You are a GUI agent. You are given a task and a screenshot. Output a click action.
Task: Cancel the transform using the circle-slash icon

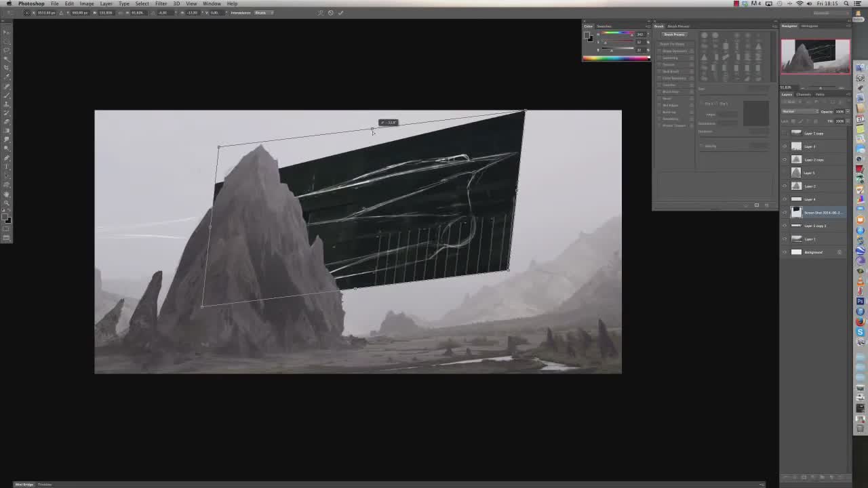pos(330,13)
